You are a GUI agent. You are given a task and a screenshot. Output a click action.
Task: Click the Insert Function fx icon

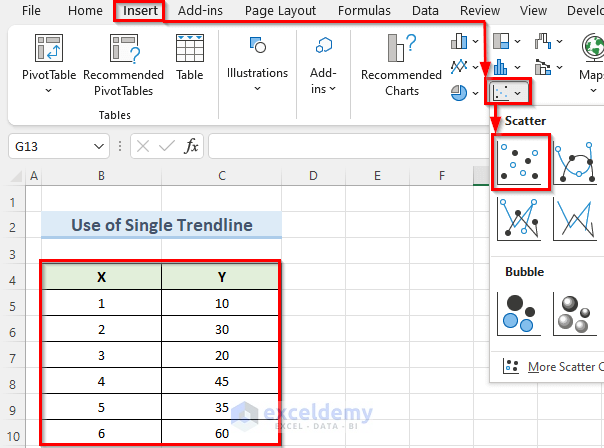(191, 146)
